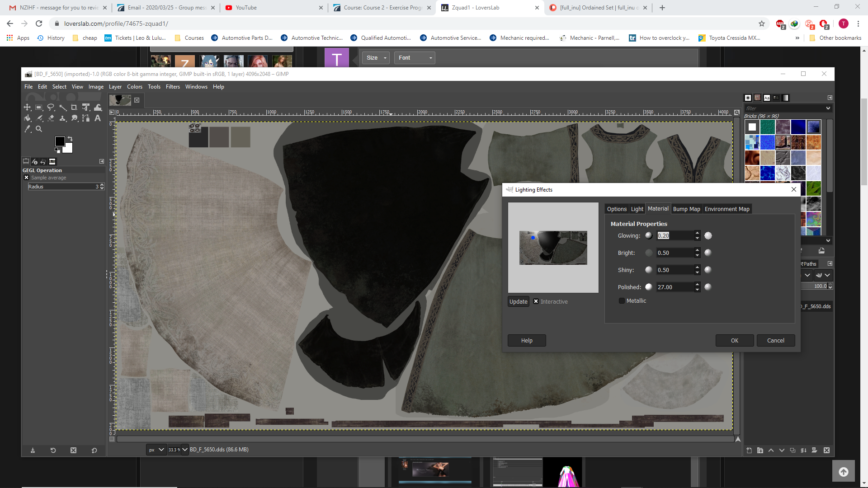Select the Move tool in toolbox
Screen dimensions: 868x488
[27, 108]
